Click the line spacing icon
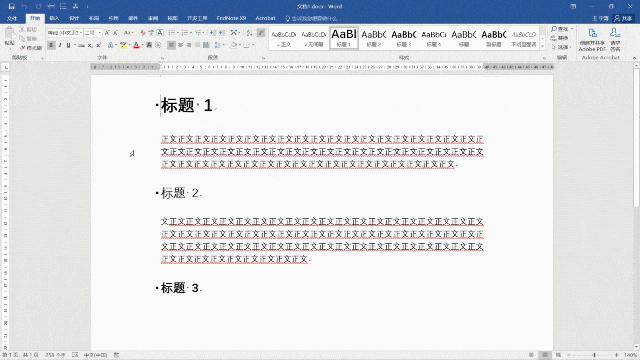Image resolution: width=640 pixels, height=360 pixels. coord(218,45)
